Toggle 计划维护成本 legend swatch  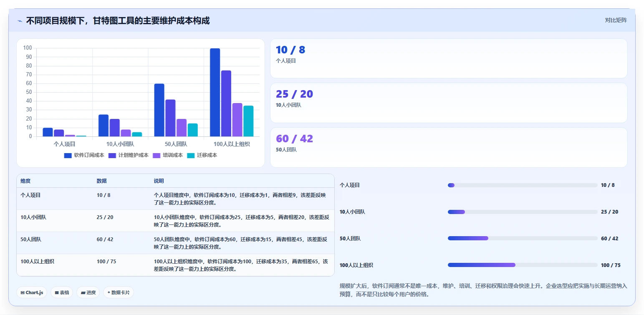coord(112,155)
